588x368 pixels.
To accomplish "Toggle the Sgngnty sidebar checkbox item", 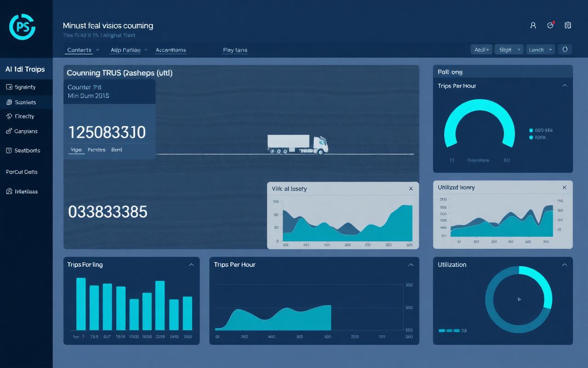I will [x=9, y=87].
